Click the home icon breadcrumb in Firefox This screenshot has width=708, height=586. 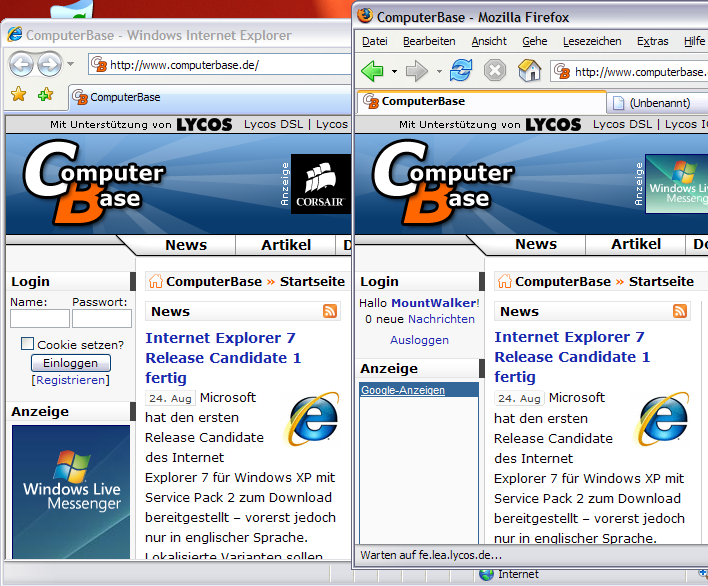tap(504, 281)
